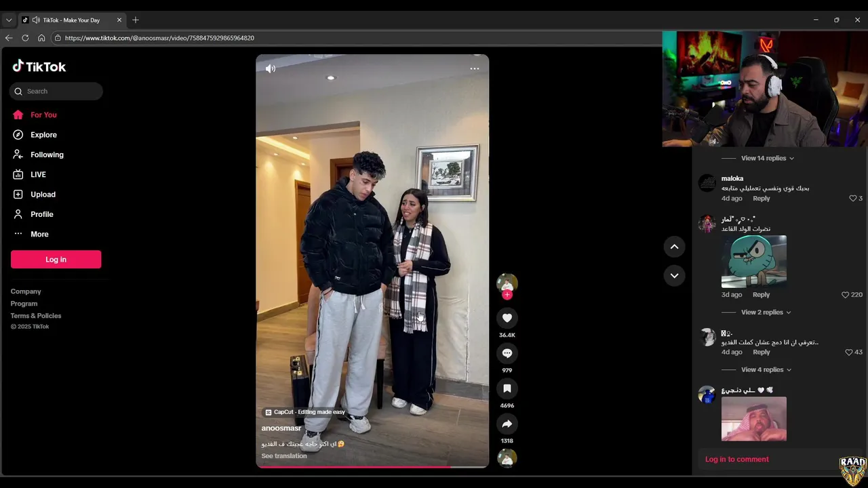
Task: Open avatar of the 43-likes commenter
Action: pyautogui.click(x=707, y=337)
